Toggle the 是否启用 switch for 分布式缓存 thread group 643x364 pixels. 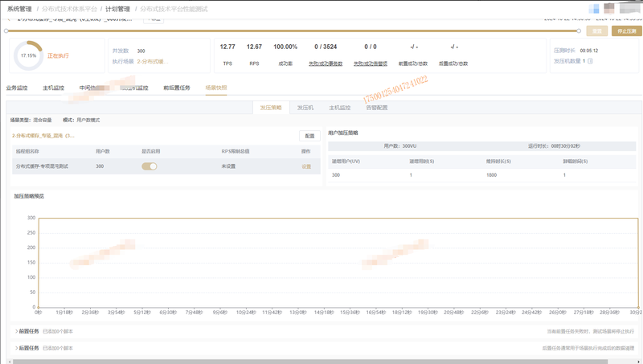(149, 166)
